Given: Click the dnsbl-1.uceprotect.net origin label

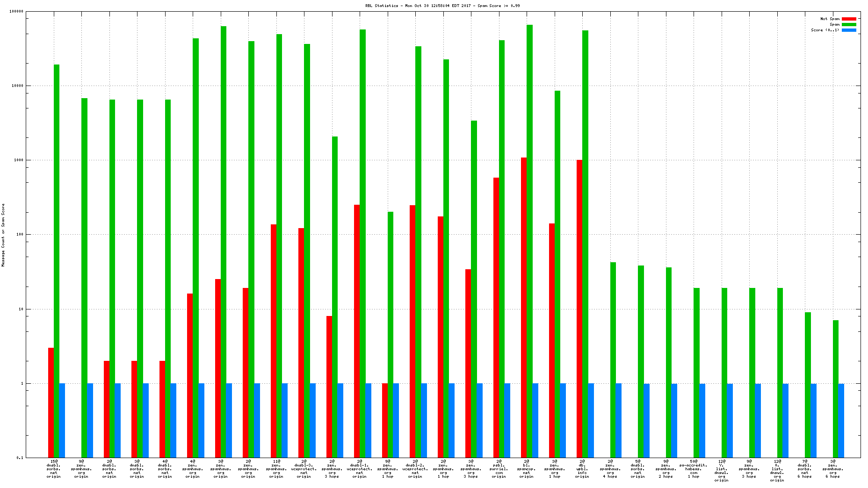Looking at the screenshot, I should pos(360,469).
